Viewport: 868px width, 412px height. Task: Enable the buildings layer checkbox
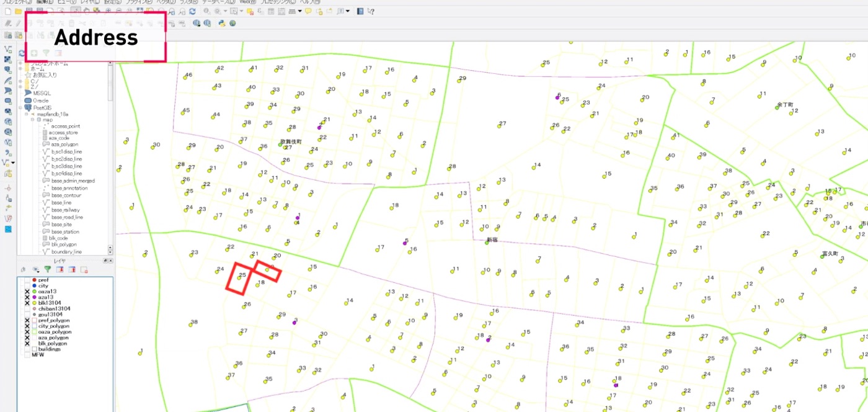coord(27,349)
